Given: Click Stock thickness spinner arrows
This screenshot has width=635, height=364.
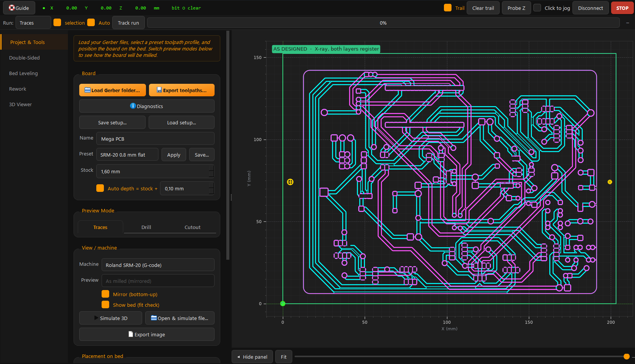Looking at the screenshot, I should (212, 171).
